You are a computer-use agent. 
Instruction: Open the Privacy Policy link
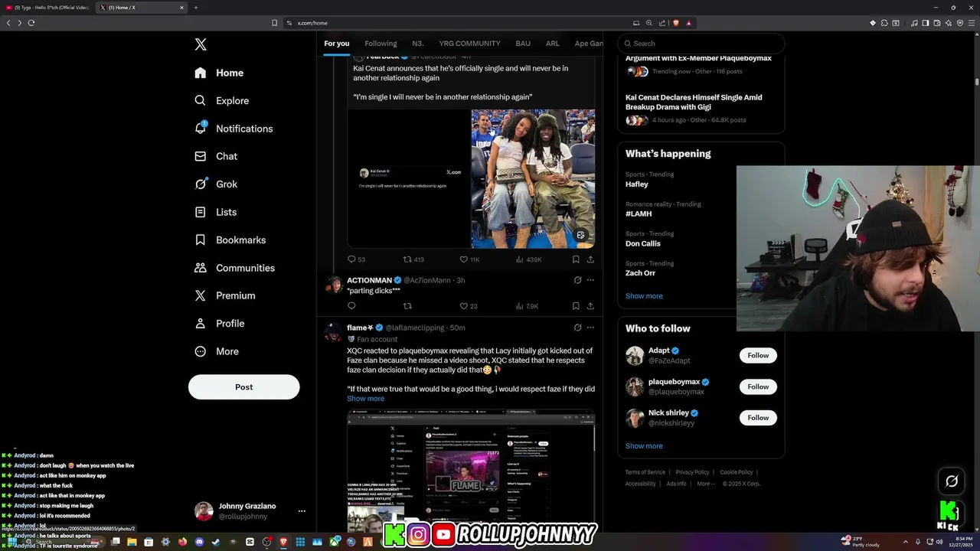point(692,472)
